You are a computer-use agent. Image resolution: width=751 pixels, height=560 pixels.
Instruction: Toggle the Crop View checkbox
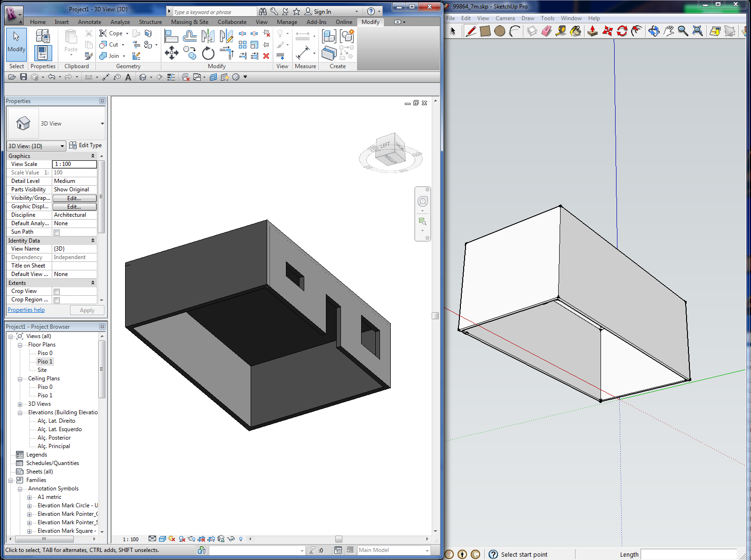[57, 292]
